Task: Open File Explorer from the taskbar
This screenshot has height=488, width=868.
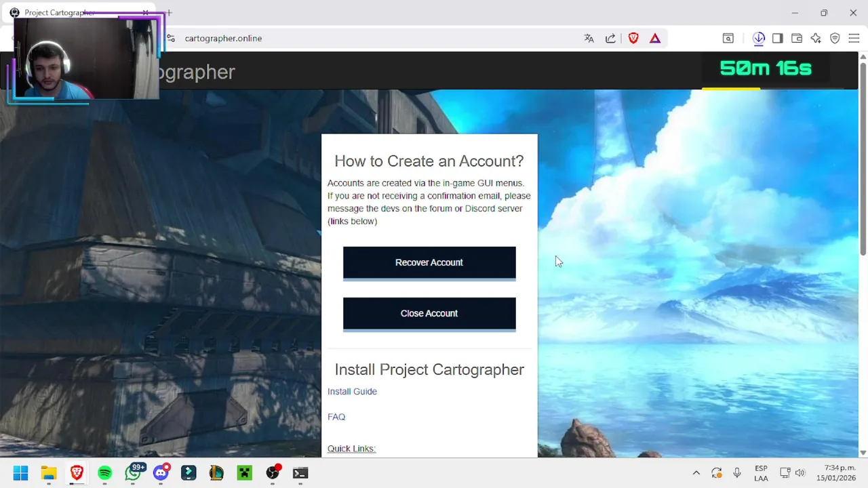Action: click(x=49, y=473)
